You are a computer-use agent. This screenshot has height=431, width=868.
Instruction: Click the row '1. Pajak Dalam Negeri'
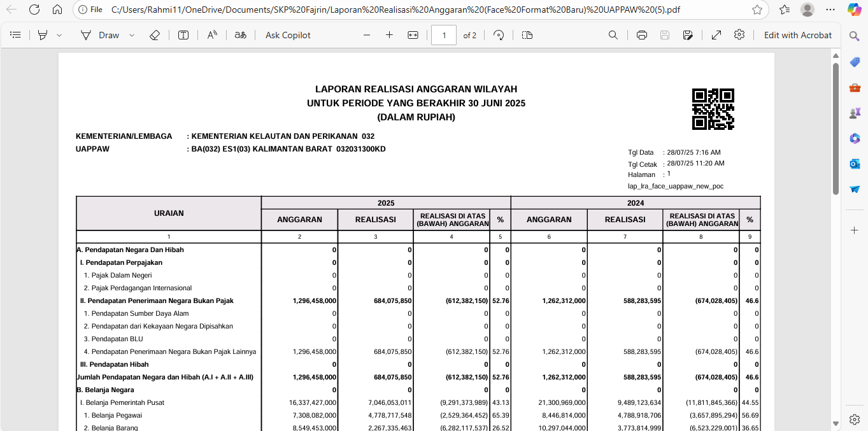[x=418, y=275]
